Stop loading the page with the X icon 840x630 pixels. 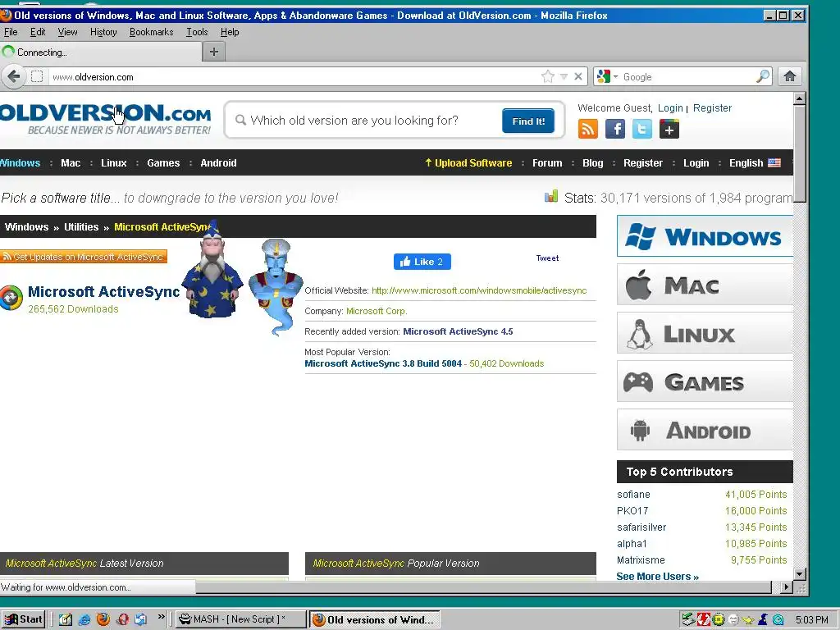578,76
